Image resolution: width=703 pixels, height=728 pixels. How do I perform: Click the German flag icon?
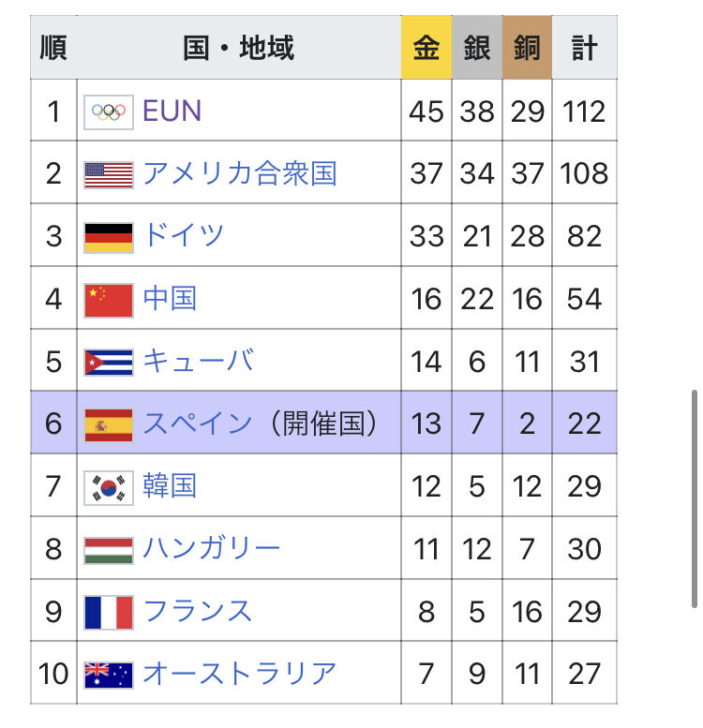[x=109, y=237]
